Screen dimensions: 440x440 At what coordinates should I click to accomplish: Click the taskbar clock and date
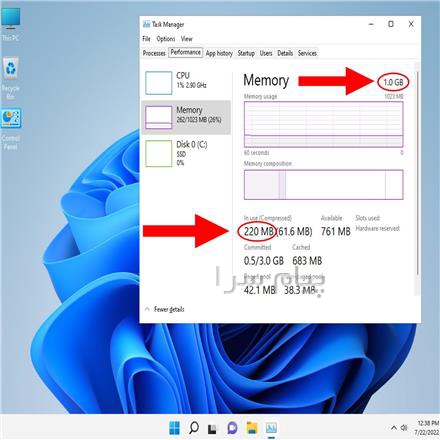[x=427, y=428]
